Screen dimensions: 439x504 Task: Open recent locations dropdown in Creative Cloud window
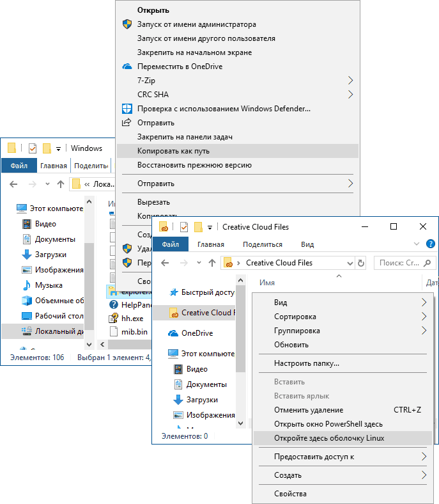[x=199, y=263]
